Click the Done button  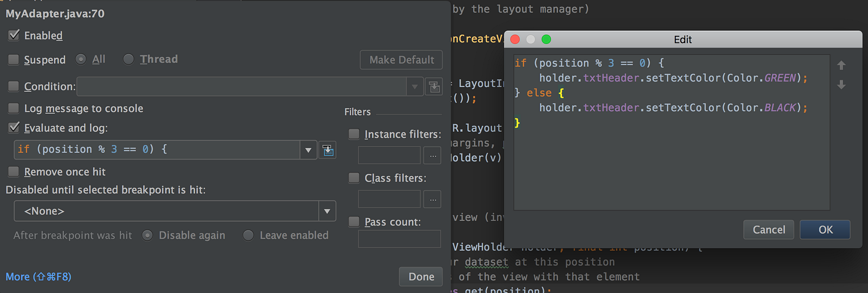point(421,277)
